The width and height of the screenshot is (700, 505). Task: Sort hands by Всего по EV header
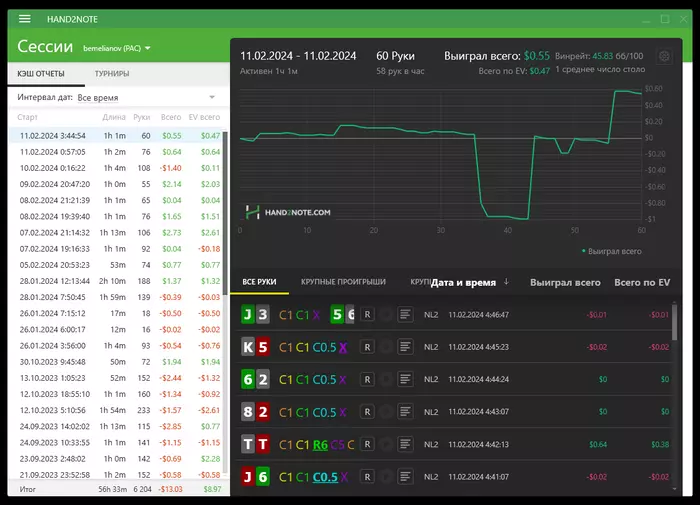click(642, 282)
